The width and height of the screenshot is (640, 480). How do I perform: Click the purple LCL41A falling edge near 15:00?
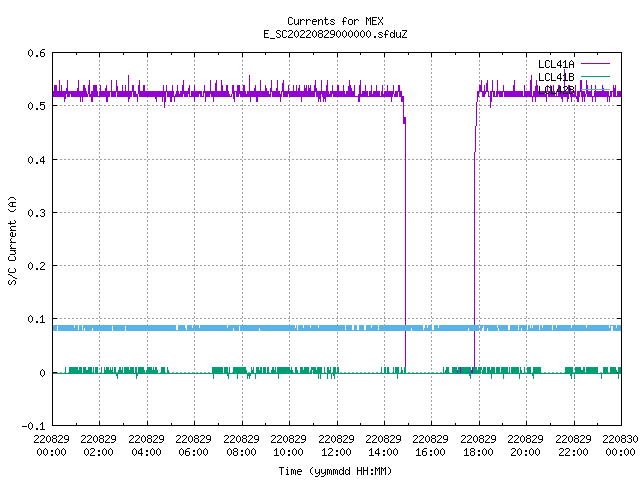pyautogui.click(x=405, y=245)
